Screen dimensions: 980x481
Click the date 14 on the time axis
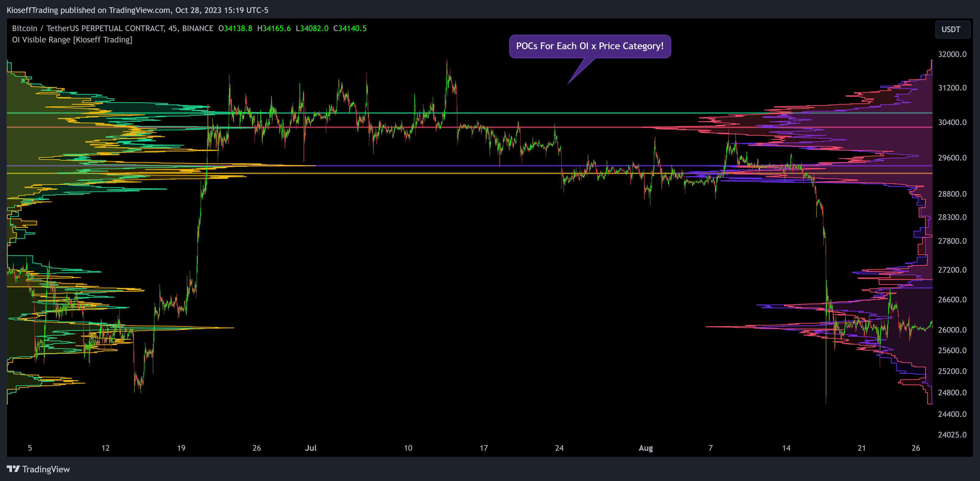(x=786, y=448)
